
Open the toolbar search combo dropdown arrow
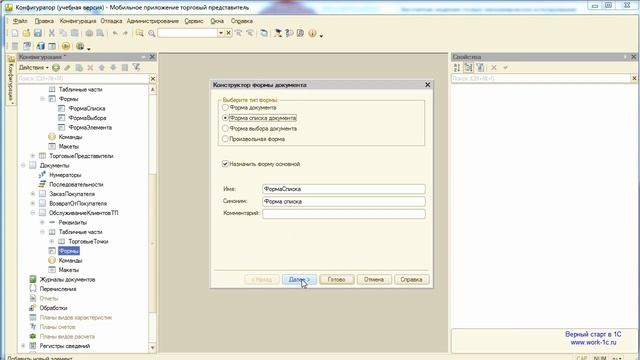click(221, 33)
